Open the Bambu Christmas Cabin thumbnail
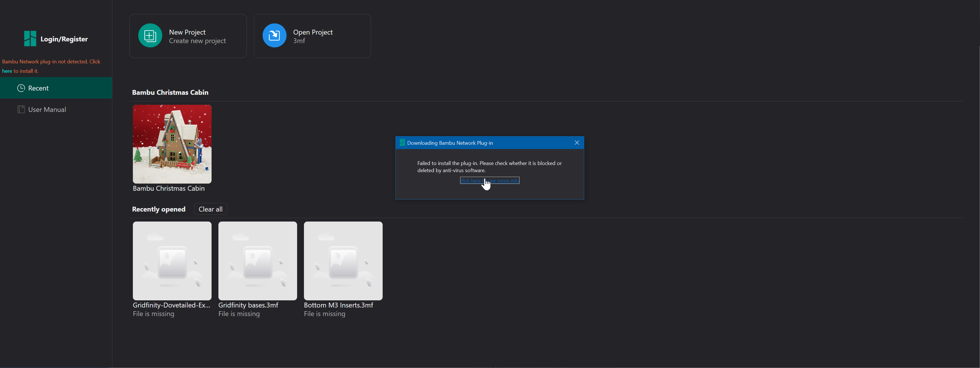This screenshot has width=980, height=368. [x=172, y=144]
